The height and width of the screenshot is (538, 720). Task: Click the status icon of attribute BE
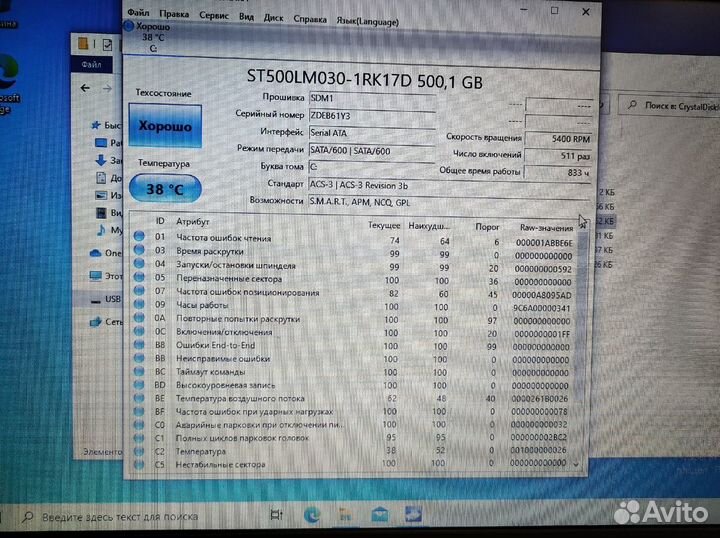point(139,398)
